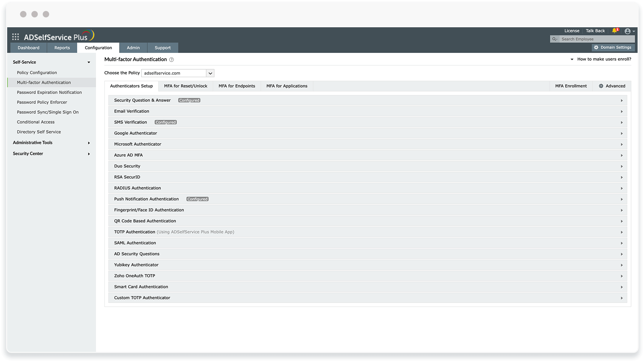Screen dimensions: 644x362
Task: Open the Support tab
Action: 163,48
